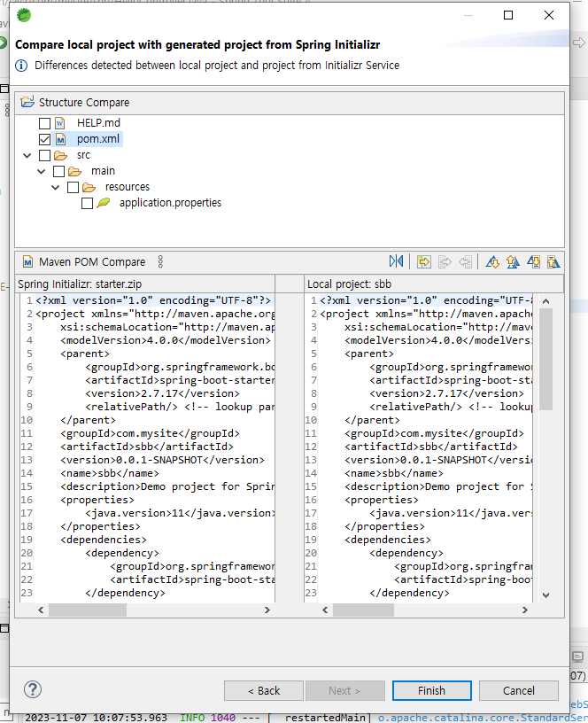The width and height of the screenshot is (588, 723).
Task: Jump to previous change icon
Action: point(553,262)
